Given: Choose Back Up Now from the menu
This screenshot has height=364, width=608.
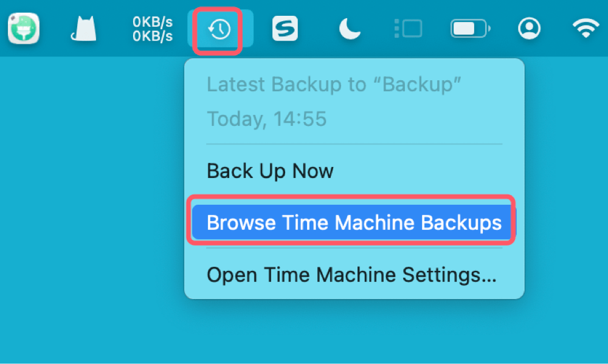Looking at the screenshot, I should [269, 171].
